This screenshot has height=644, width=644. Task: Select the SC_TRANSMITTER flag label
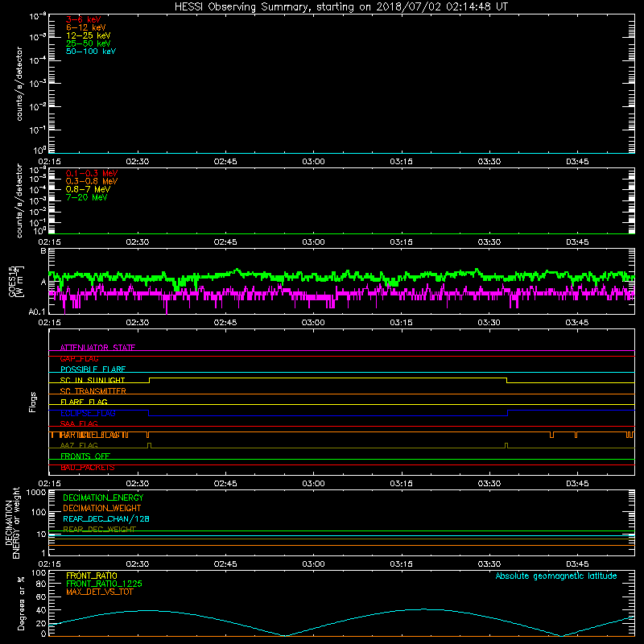tap(93, 391)
